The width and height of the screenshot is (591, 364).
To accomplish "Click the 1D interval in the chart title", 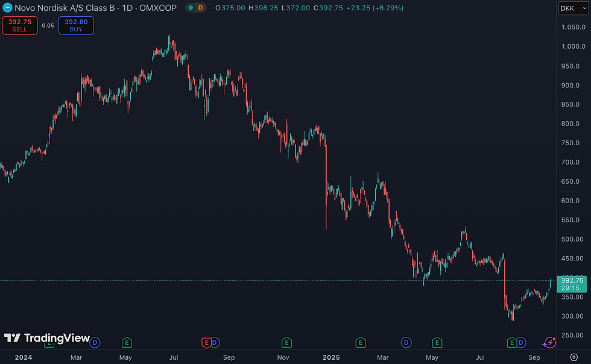I will point(127,8).
